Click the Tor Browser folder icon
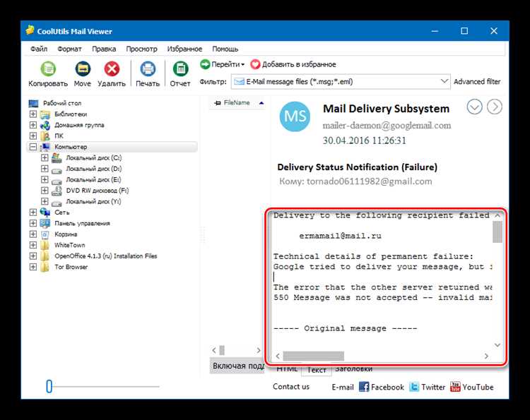The width and height of the screenshot is (530, 420). (45, 267)
